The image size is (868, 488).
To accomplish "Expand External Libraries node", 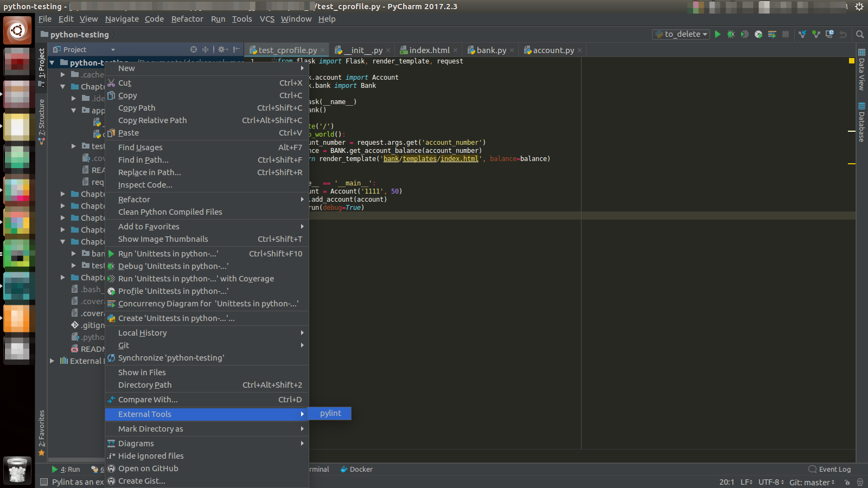I will coord(52,361).
